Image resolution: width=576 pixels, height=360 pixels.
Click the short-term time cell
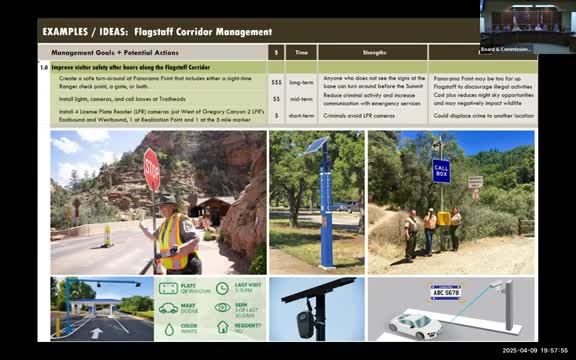[301, 116]
